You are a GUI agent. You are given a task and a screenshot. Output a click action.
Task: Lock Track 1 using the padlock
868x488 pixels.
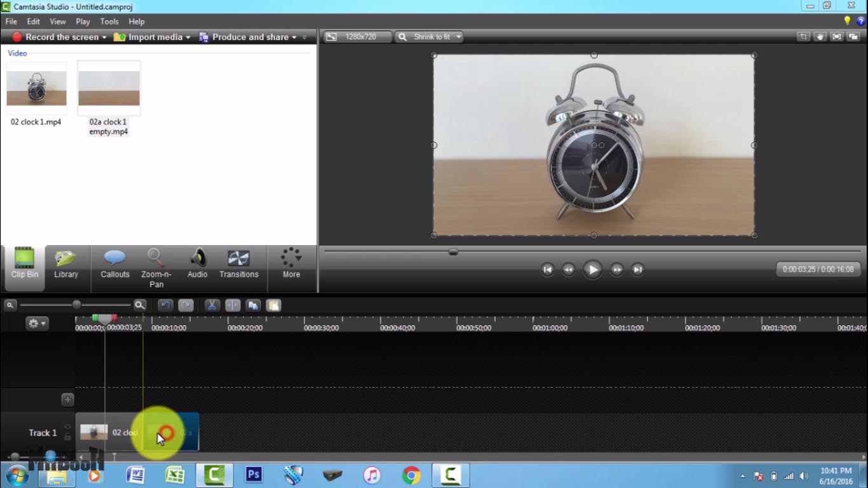66,438
